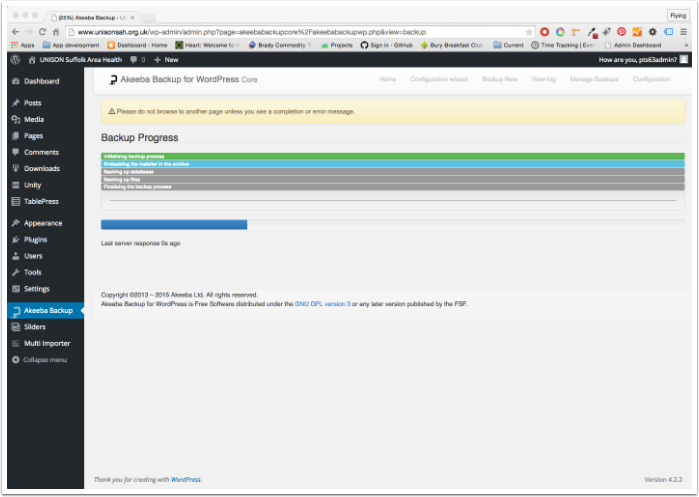Viewport: 699px width, 497px height.
Task: Open the New content menu
Action: coord(166,60)
